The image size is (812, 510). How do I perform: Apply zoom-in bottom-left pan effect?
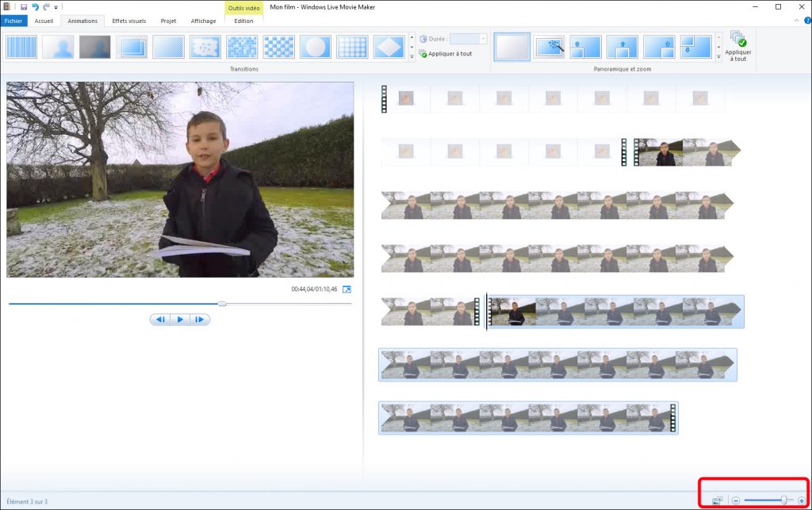coord(585,47)
